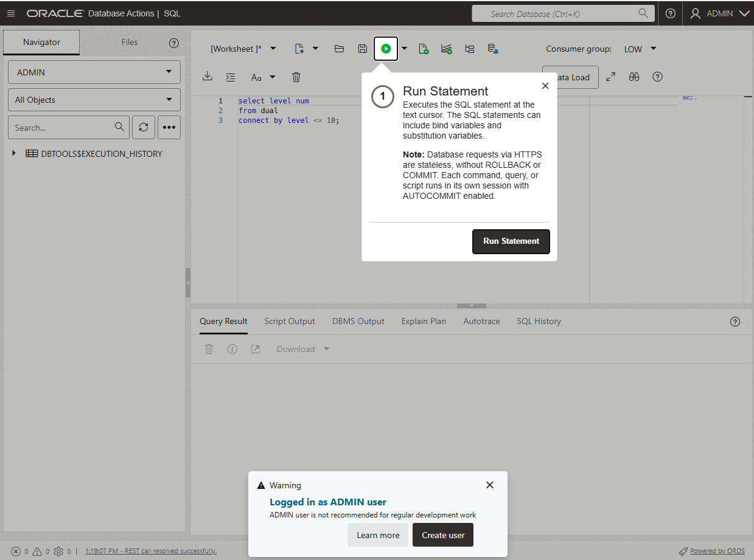Open the REST call resolved status message
This screenshot has width=754, height=560.
pos(151,551)
